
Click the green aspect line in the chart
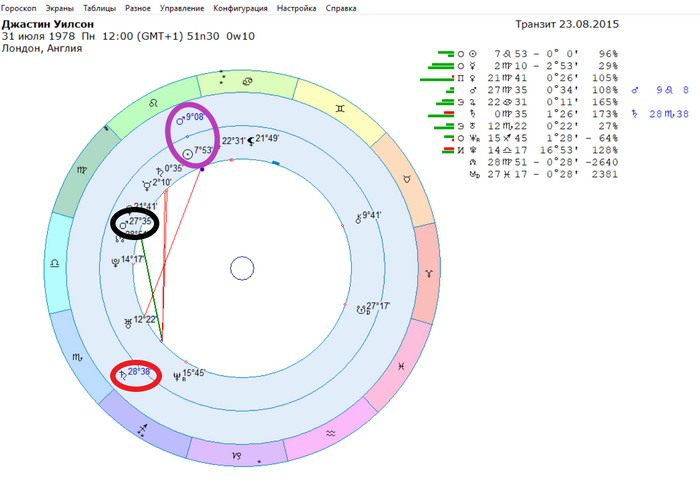tap(152, 290)
